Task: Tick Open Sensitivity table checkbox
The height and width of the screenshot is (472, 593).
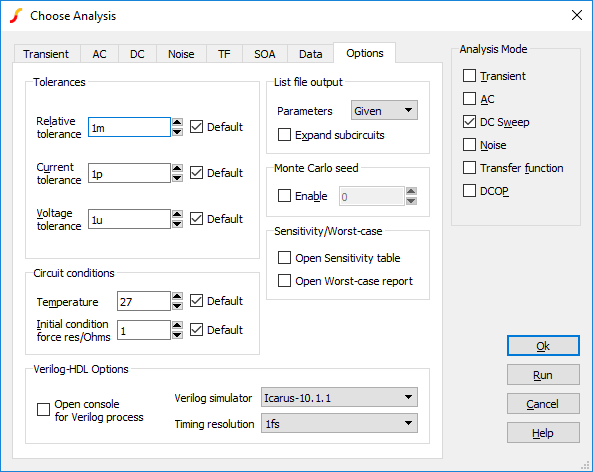Action: (x=284, y=258)
